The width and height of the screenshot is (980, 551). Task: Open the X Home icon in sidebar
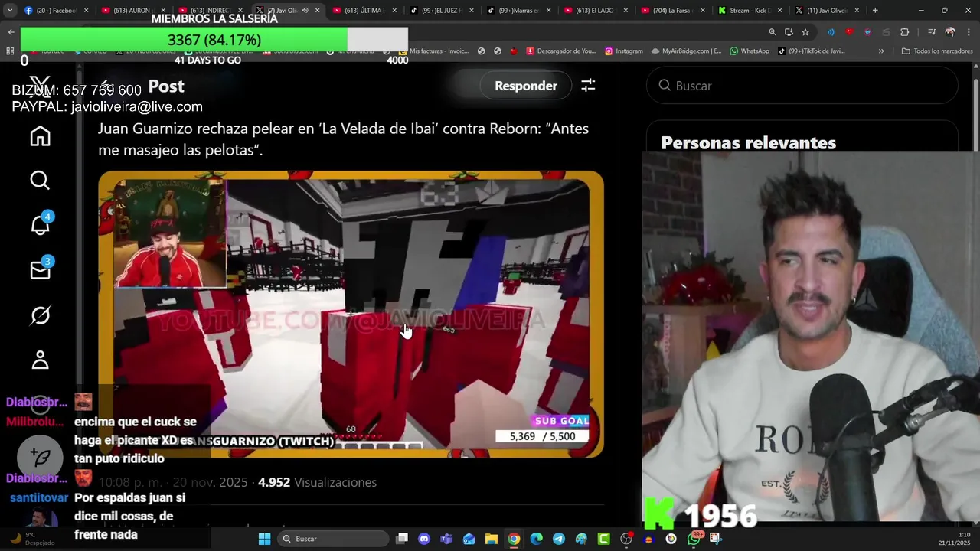coord(40,136)
